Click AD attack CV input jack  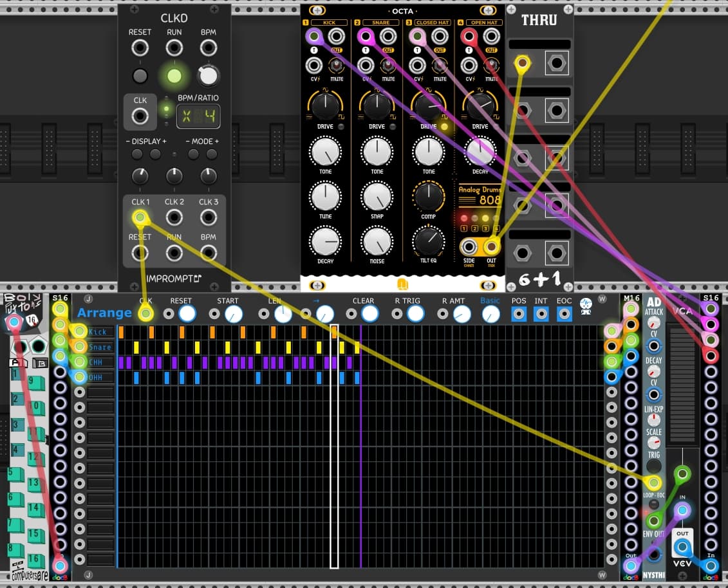[654, 346]
